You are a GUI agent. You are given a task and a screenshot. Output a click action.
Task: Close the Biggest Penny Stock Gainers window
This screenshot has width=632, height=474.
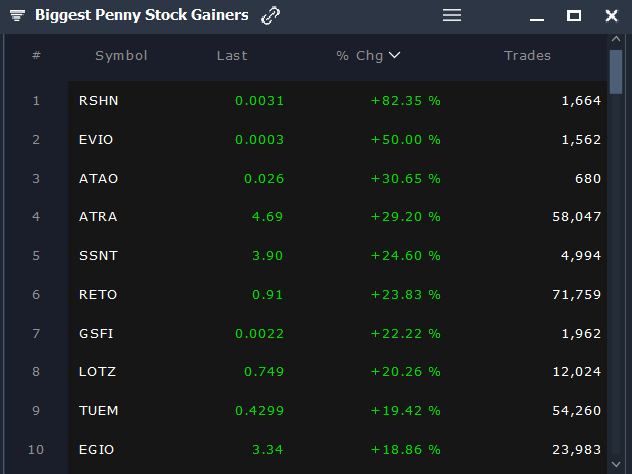click(x=611, y=16)
